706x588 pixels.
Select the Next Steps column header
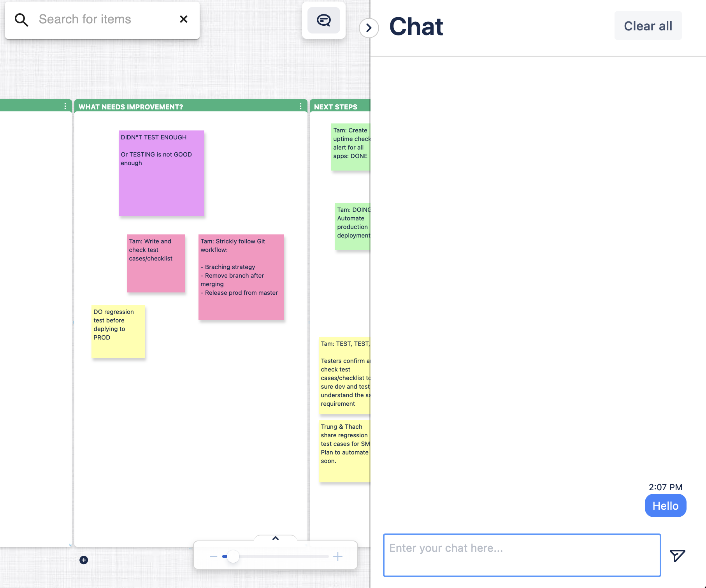click(x=335, y=107)
